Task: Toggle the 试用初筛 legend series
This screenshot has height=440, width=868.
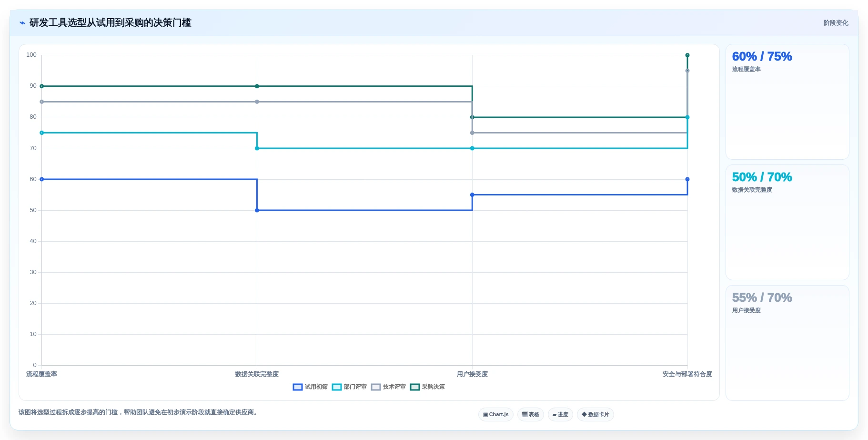Action: coord(310,387)
